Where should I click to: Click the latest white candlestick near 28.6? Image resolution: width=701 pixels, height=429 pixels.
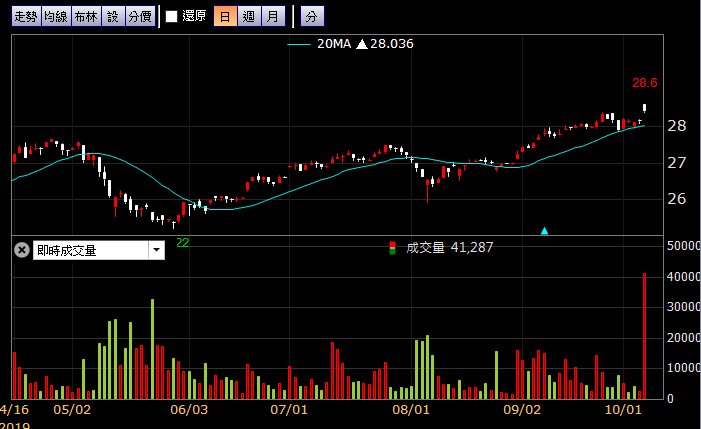coord(645,108)
